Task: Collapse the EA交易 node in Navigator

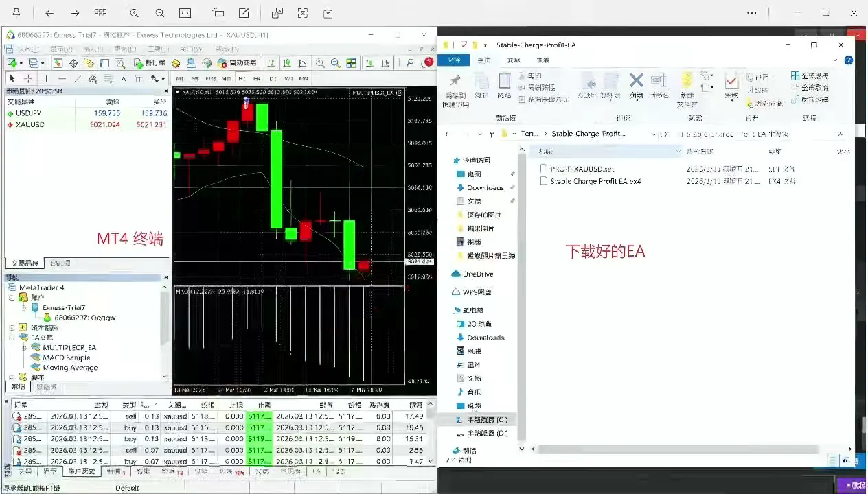Action: pyautogui.click(x=12, y=338)
